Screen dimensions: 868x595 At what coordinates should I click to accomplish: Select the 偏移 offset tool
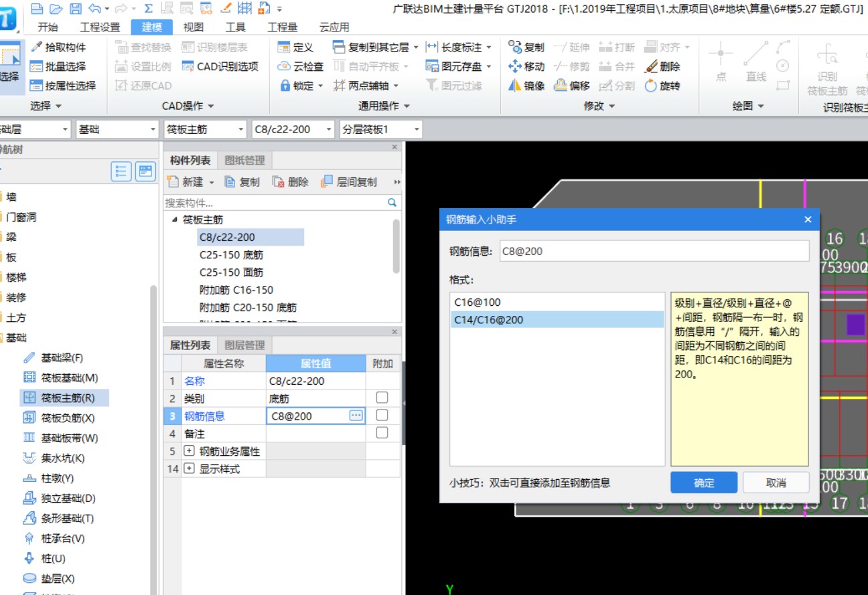572,86
